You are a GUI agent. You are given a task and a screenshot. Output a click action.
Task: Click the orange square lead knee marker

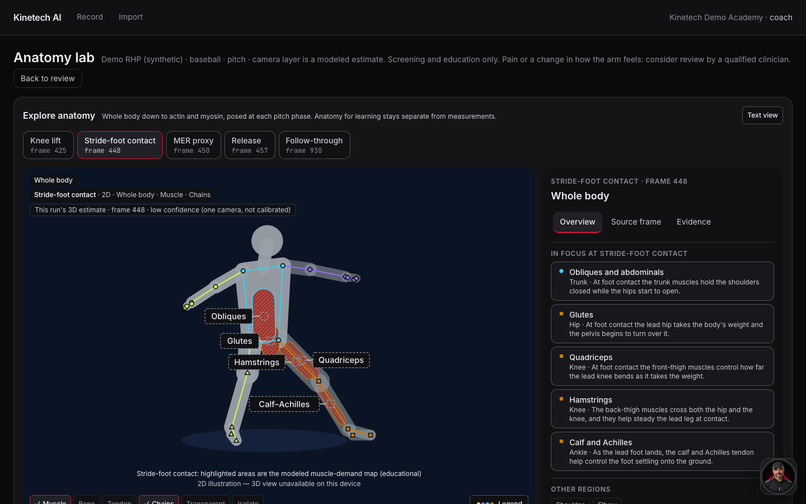coord(319,381)
